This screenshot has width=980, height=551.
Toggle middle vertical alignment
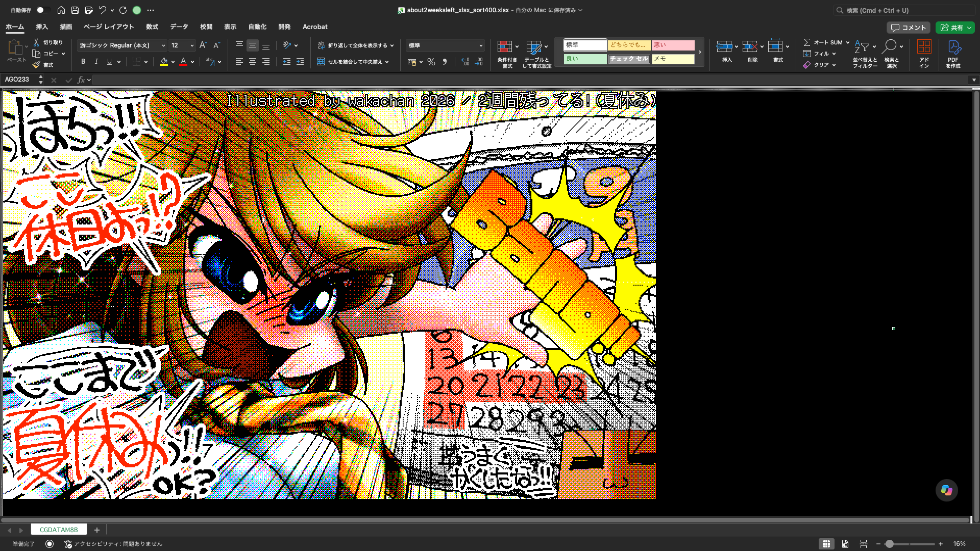(253, 45)
